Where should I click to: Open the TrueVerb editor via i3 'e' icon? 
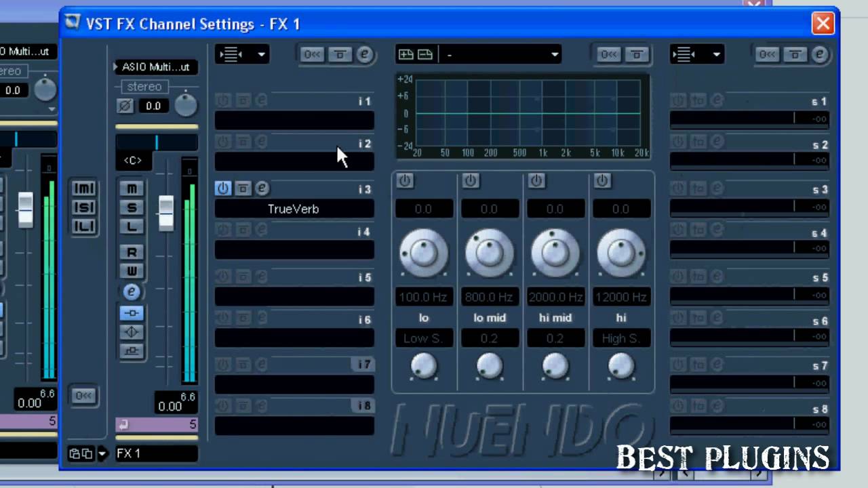click(x=262, y=188)
